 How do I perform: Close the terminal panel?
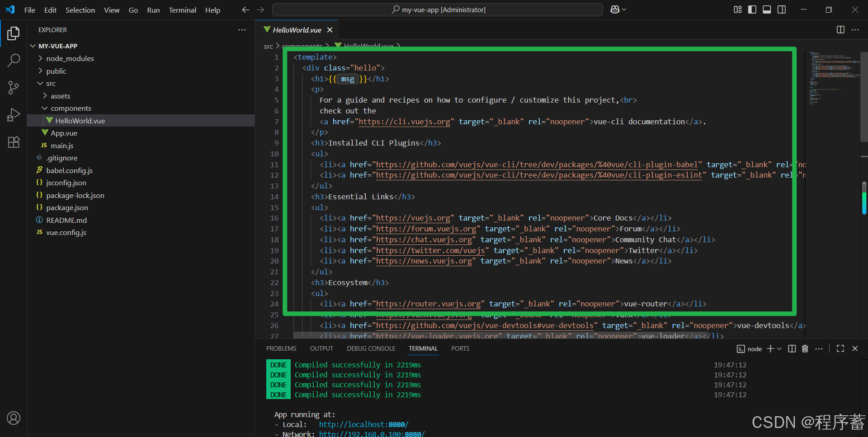coord(855,348)
